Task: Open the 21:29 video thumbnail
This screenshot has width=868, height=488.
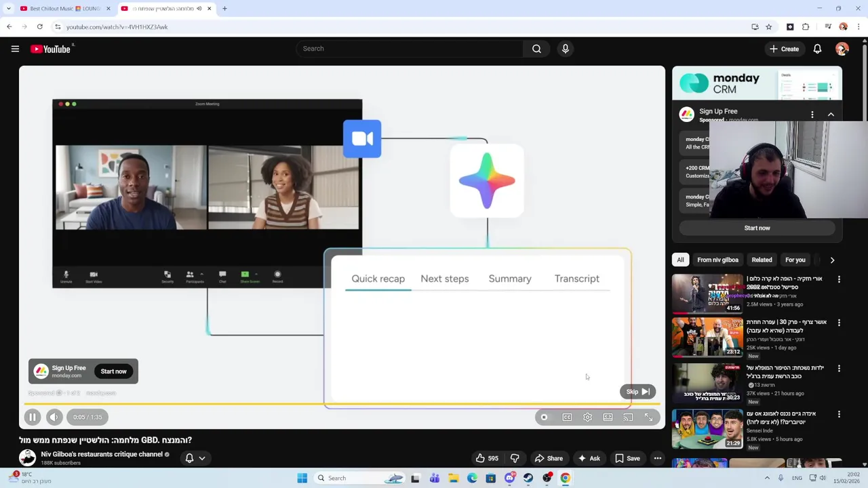Action: coord(707,429)
